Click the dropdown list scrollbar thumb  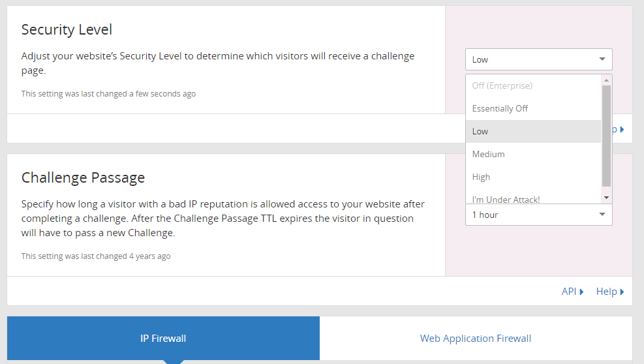[x=606, y=135]
